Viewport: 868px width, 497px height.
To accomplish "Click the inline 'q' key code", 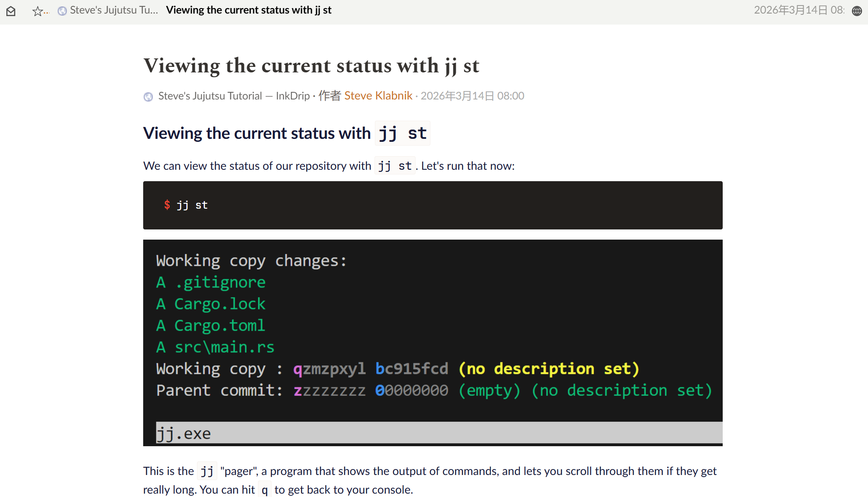I will pos(264,490).
